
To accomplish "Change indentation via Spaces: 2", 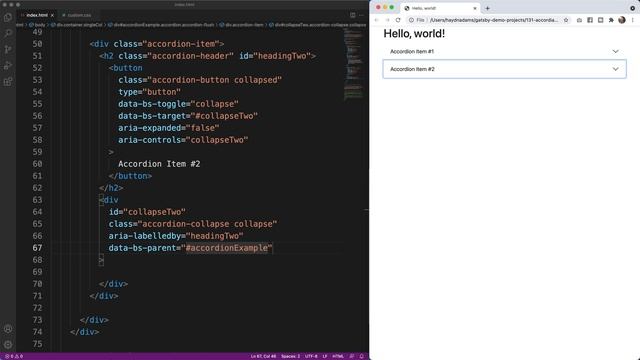I will pyautogui.click(x=290, y=356).
